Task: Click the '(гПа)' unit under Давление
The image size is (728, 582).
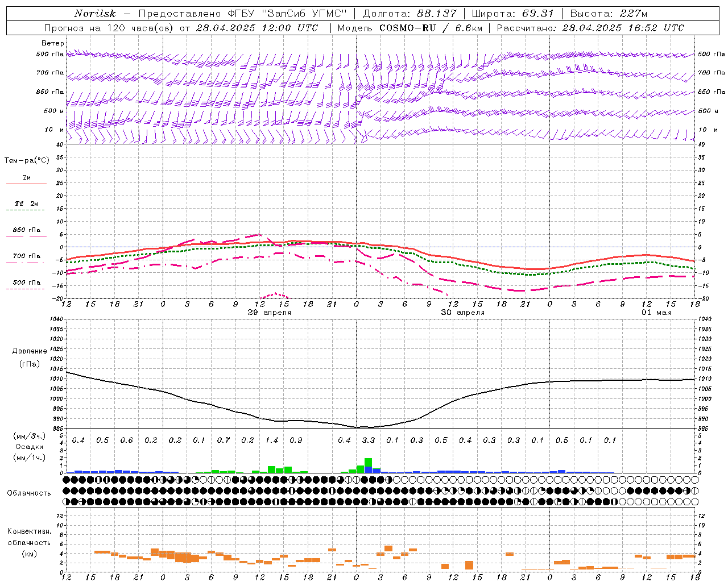Action: 30,364
